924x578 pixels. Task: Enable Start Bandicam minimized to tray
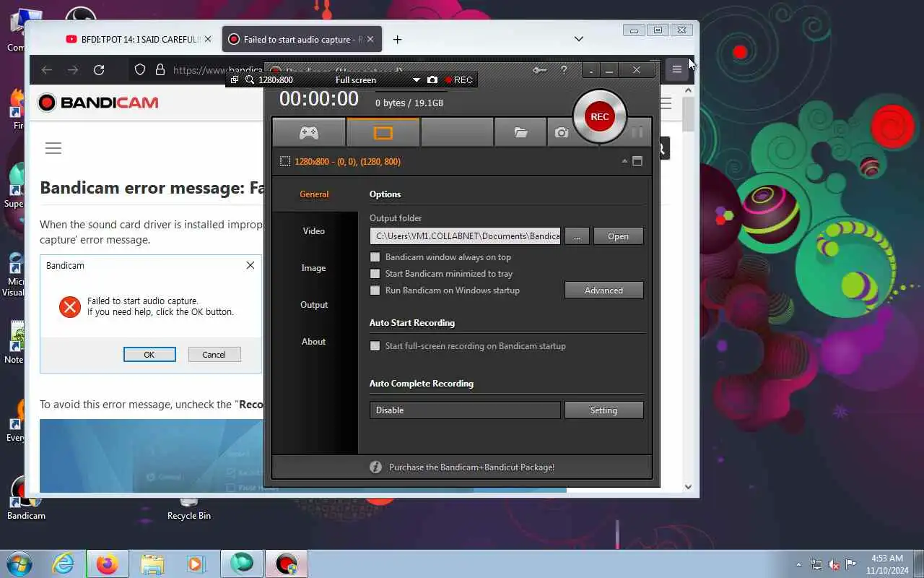pyautogui.click(x=375, y=274)
